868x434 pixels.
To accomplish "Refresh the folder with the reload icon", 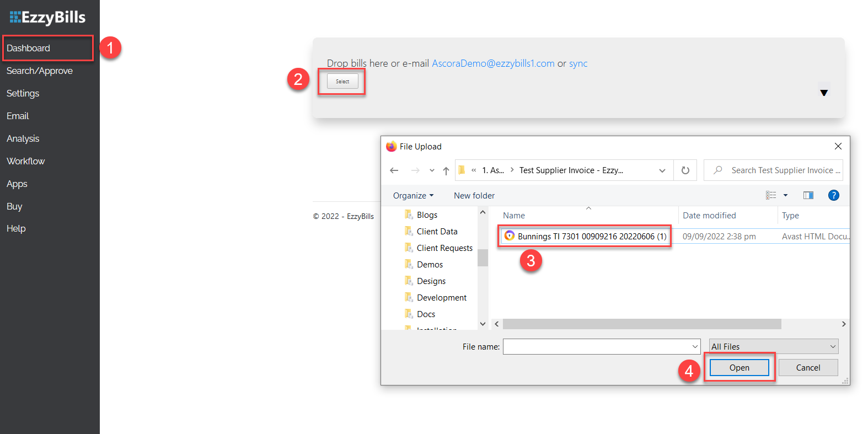I will click(685, 170).
